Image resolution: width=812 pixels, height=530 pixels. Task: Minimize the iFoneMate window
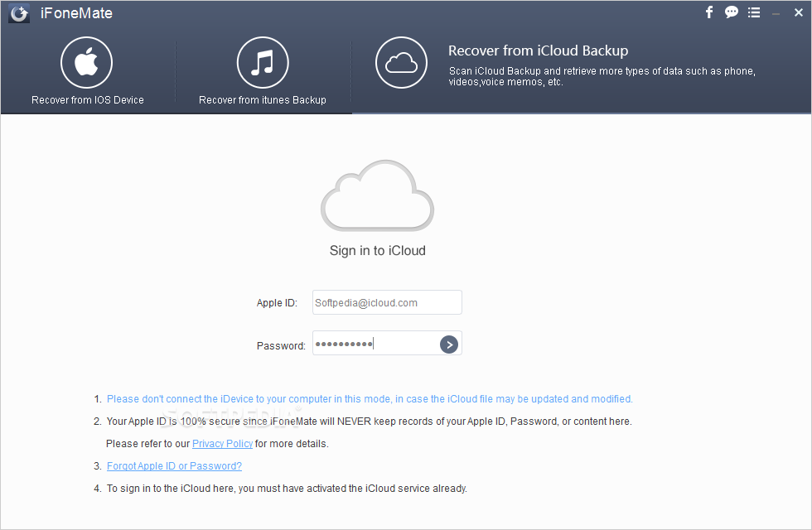776,14
